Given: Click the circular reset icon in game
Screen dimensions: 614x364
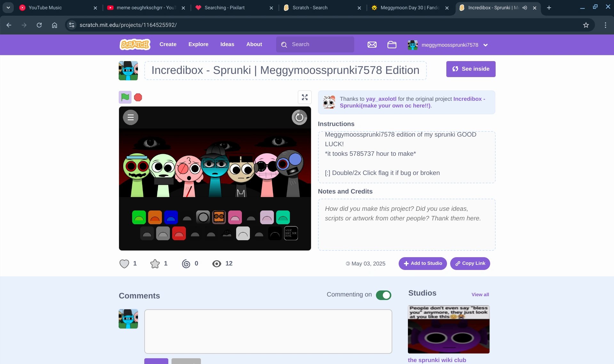Looking at the screenshot, I should [x=299, y=117].
